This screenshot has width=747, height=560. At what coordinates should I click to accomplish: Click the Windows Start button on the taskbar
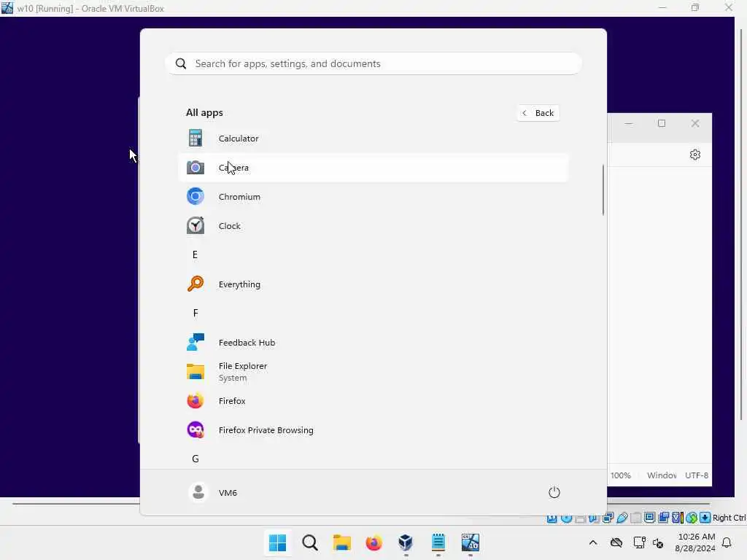[x=277, y=542]
